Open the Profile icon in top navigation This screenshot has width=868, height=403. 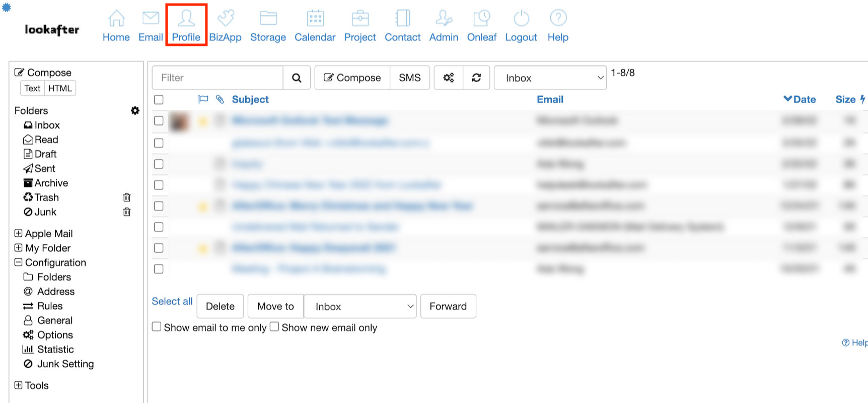(186, 19)
